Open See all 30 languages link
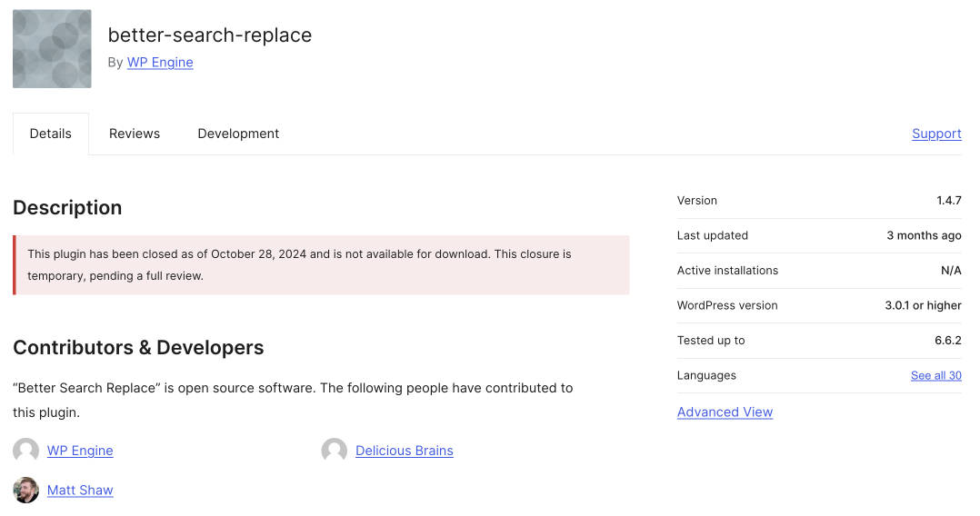Screen dimensions: 980x516 click(935, 375)
